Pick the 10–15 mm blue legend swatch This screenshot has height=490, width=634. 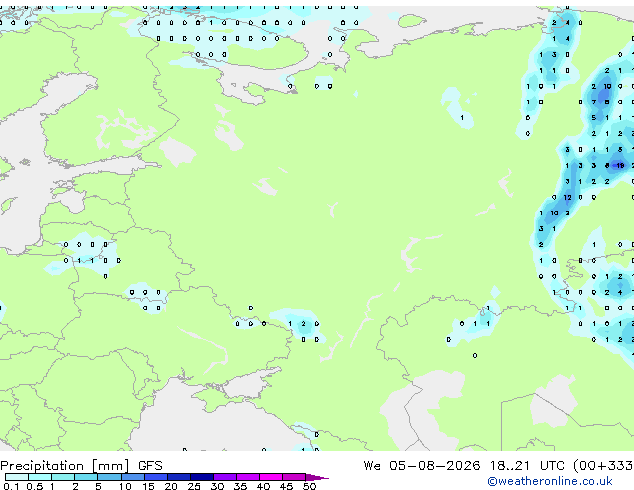[x=133, y=477]
